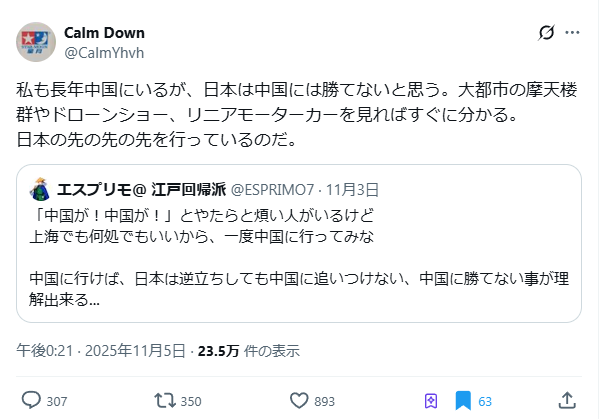Click the share upload icon
Image resolution: width=600 pixels, height=419 pixels.
click(566, 400)
